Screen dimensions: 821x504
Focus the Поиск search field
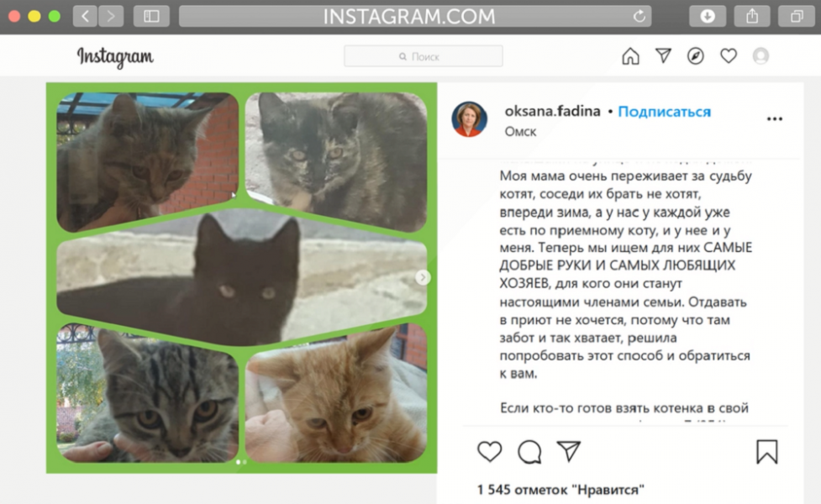click(423, 56)
